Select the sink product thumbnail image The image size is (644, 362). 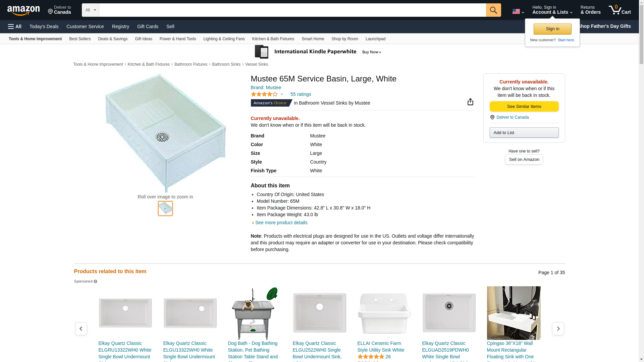(x=165, y=208)
